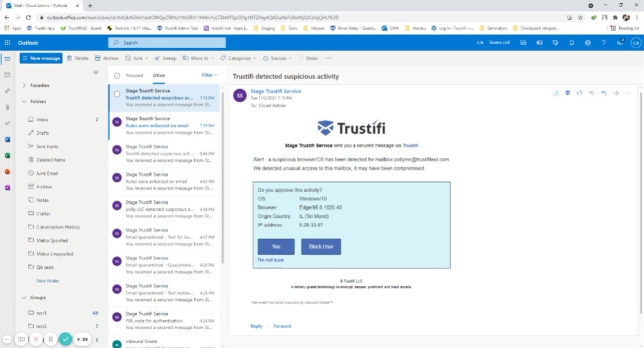
Task: Approve activity with the Yes button
Action: [276, 246]
